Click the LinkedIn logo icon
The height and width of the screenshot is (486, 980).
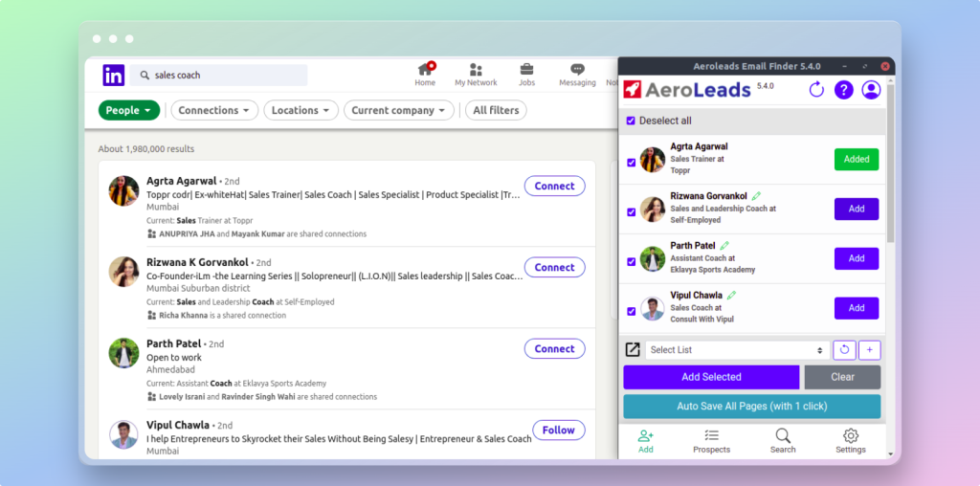(x=113, y=76)
